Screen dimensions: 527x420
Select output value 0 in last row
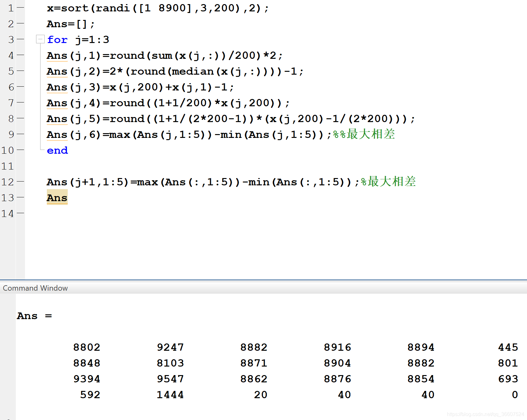click(x=515, y=395)
